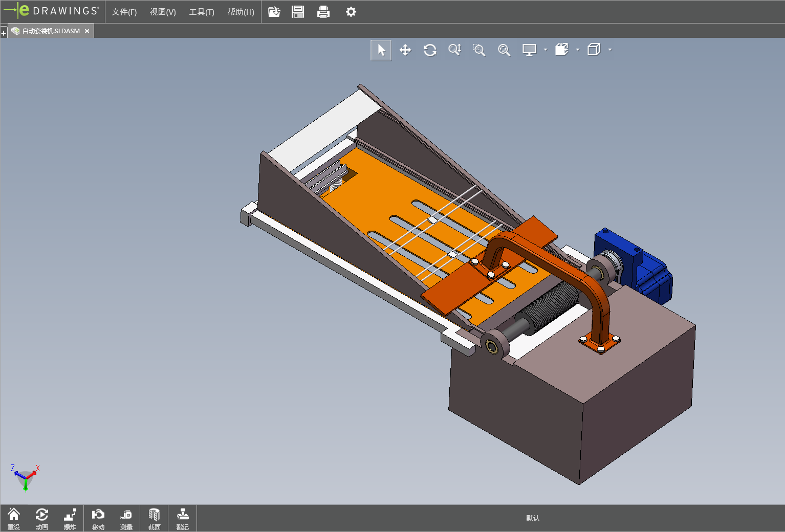The width and height of the screenshot is (785, 532).
Task: Click the Print icon in top toolbar
Action: coord(323,12)
